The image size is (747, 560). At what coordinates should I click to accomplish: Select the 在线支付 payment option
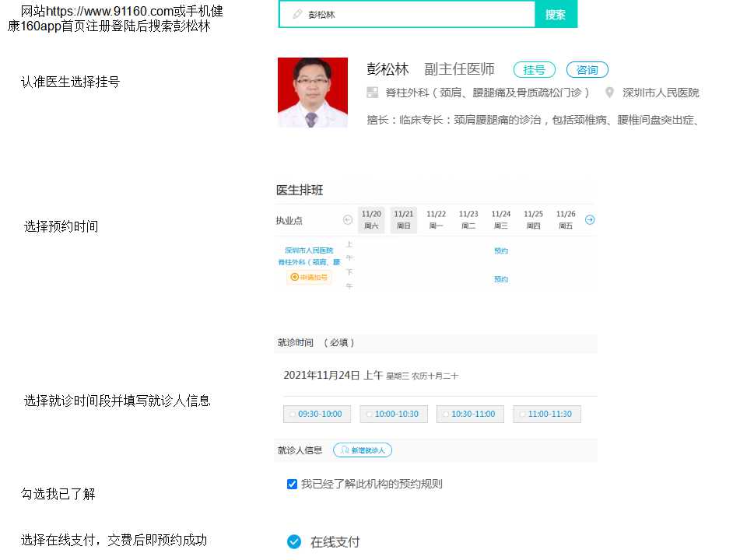294,542
